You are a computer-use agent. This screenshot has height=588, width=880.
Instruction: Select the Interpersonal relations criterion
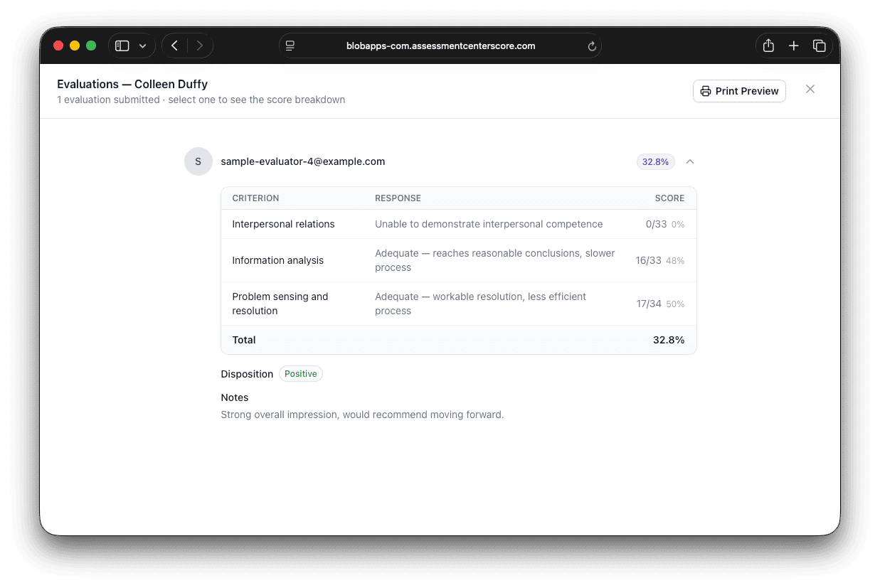coord(283,224)
